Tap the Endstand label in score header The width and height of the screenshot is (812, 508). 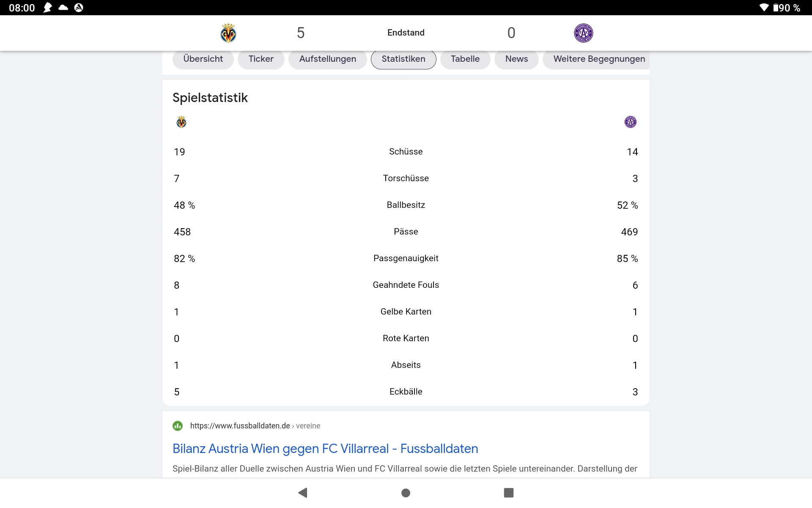[406, 33]
